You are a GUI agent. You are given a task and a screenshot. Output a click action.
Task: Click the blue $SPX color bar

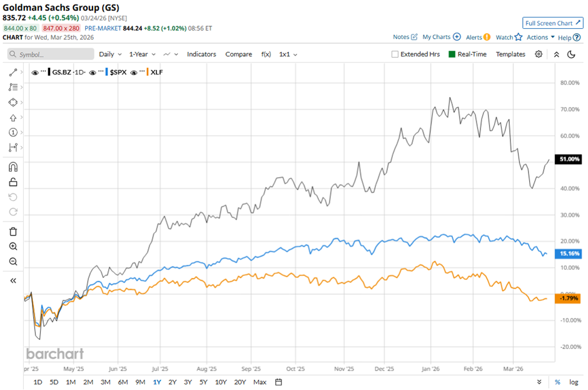(106, 72)
